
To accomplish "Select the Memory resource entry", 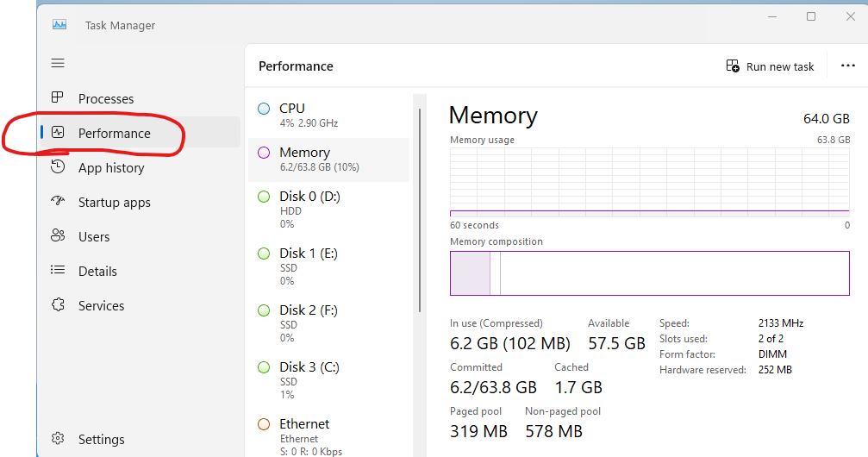I will pyautogui.click(x=328, y=160).
